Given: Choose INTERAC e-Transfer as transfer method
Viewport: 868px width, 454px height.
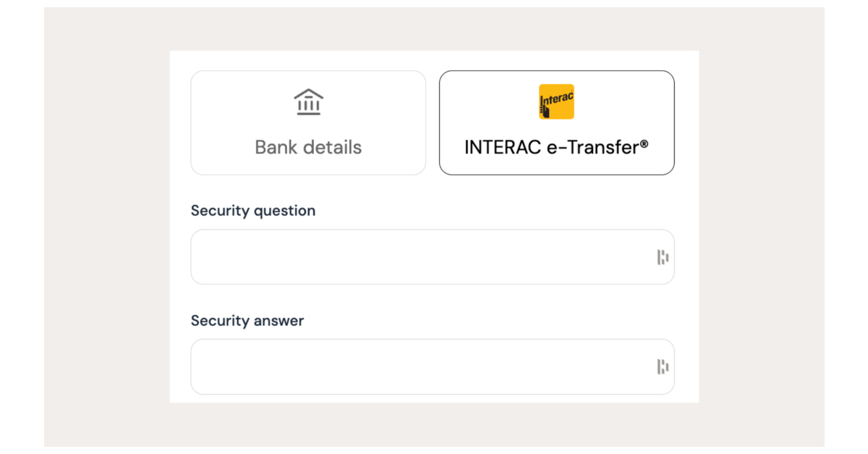Looking at the screenshot, I should (x=556, y=122).
